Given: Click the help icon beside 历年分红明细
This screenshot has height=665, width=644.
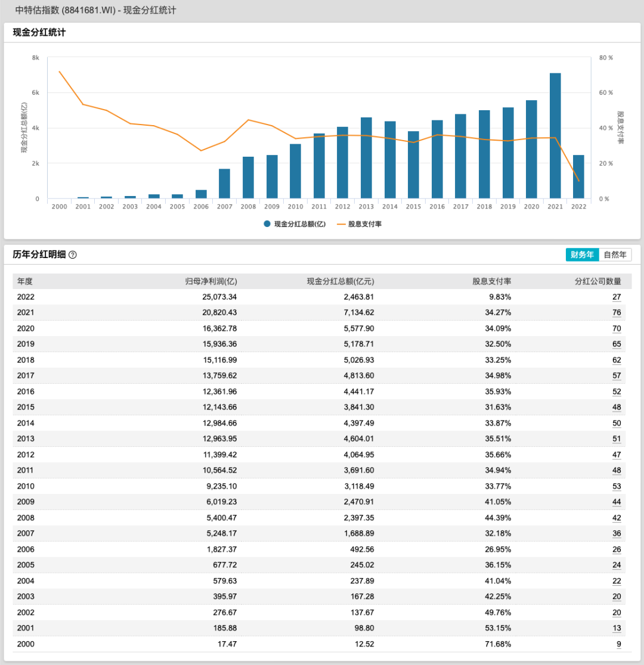Looking at the screenshot, I should point(73,254).
